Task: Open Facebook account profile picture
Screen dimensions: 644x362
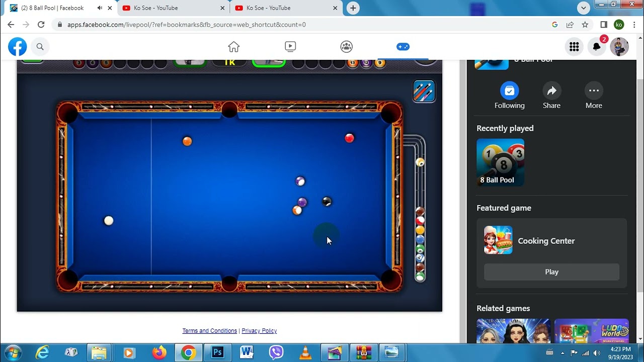Action: 619,47
